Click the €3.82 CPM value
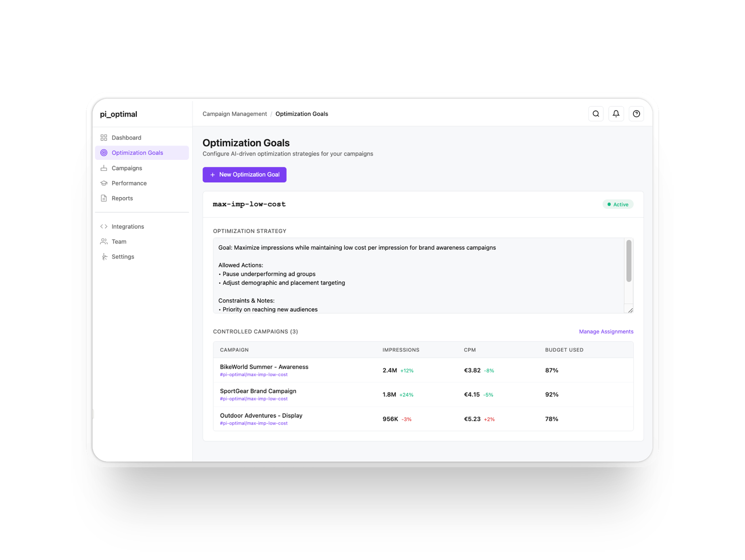The image size is (745, 560). pyautogui.click(x=472, y=370)
